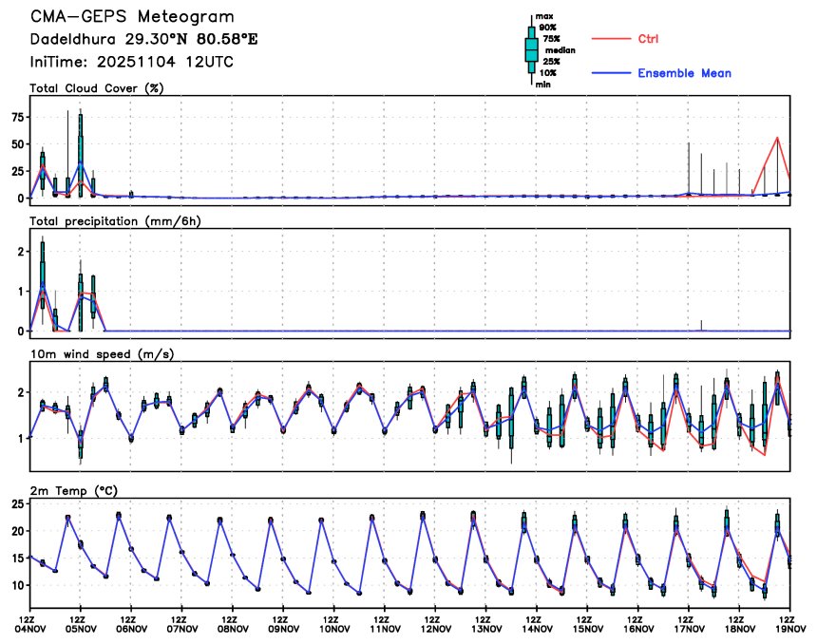Click the IniTime 20251104 12UTC text
817x644 pixels.
131,62
